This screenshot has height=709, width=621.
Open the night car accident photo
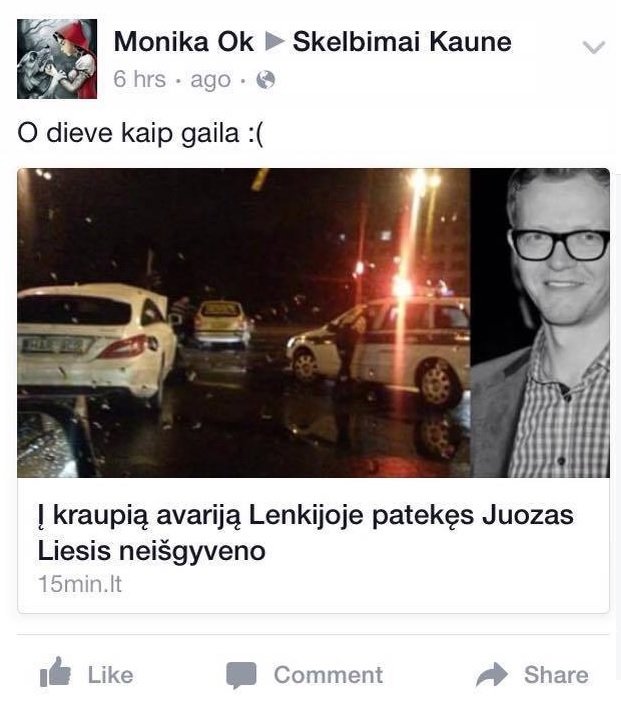[244, 323]
